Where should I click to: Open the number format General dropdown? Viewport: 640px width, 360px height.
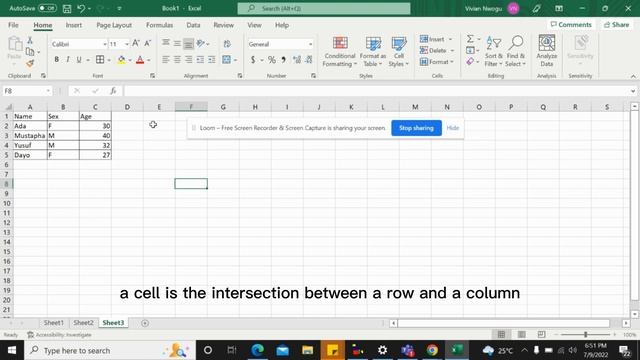coord(310,44)
